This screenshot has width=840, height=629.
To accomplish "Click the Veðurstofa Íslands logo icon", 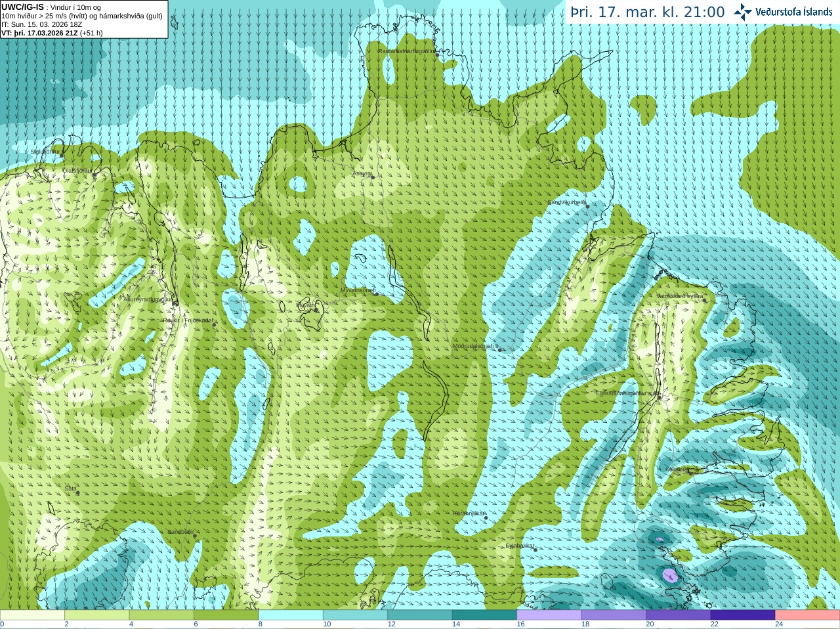I will (x=742, y=12).
